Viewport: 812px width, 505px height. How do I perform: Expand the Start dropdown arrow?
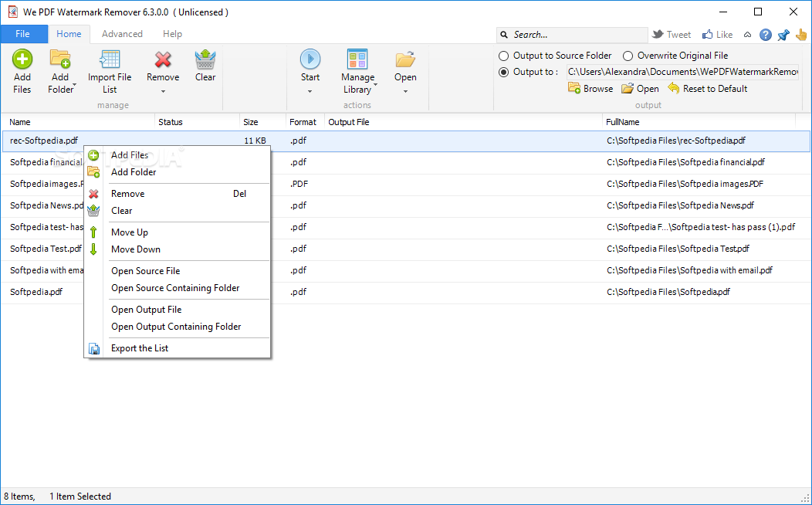[x=310, y=92]
